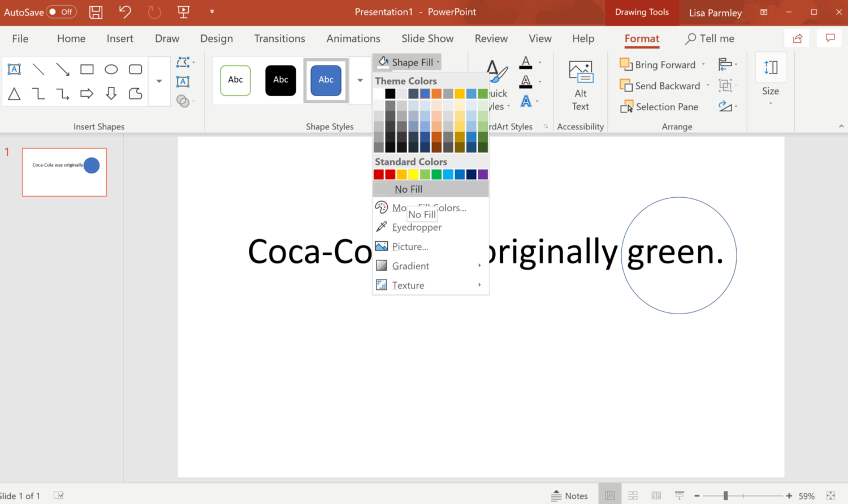
Task: Select the Right Arrow shape
Action: coord(87,94)
